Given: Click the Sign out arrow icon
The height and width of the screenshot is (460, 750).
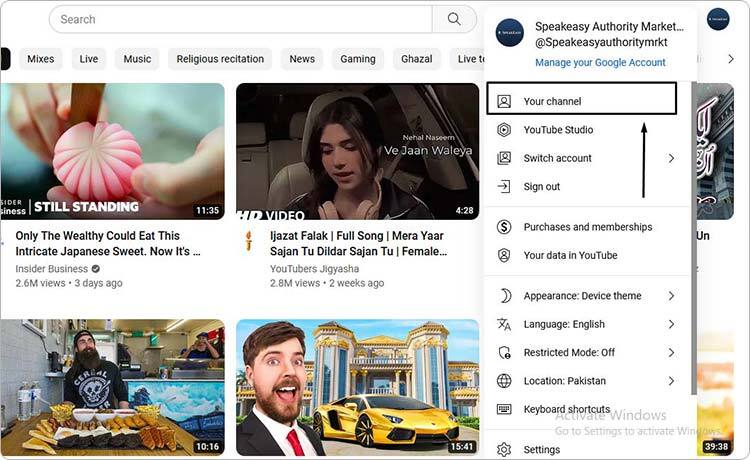Looking at the screenshot, I should [504, 186].
